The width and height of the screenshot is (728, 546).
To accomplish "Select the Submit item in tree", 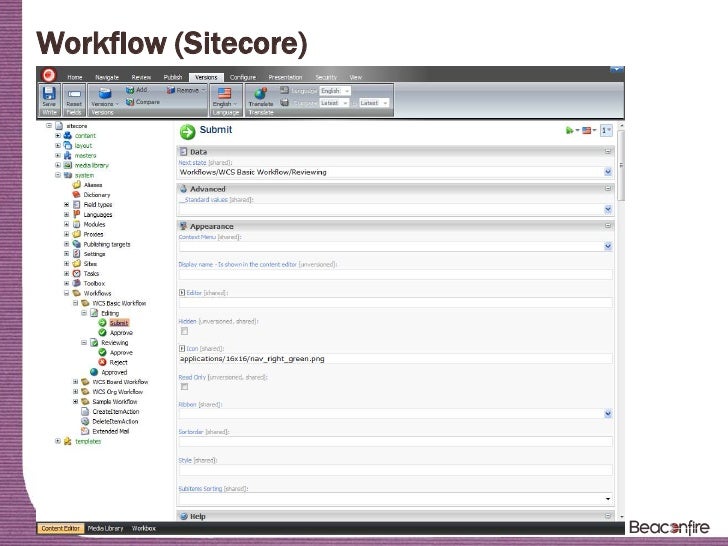I will click(x=119, y=323).
